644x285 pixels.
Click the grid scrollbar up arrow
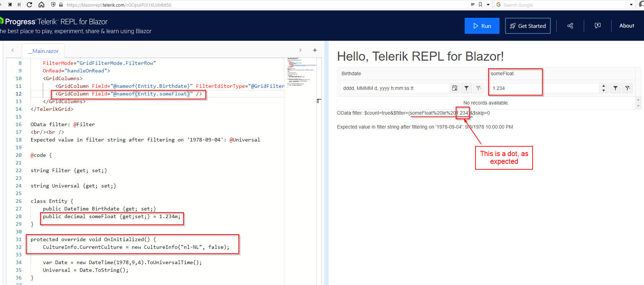638,100
